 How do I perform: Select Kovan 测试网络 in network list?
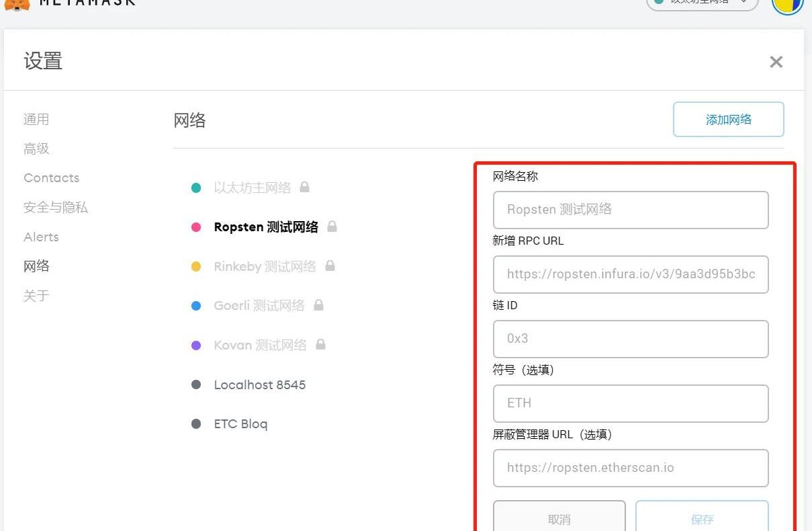coord(260,345)
